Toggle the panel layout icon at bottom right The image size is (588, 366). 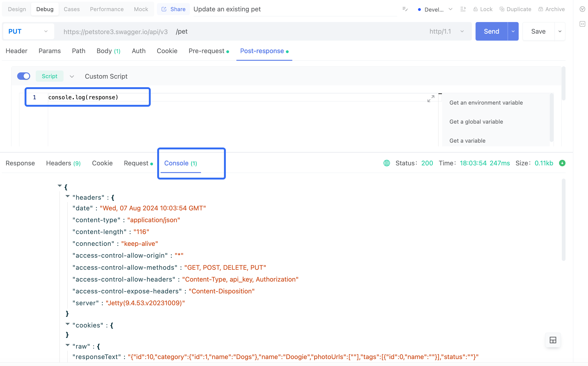pyautogui.click(x=553, y=340)
